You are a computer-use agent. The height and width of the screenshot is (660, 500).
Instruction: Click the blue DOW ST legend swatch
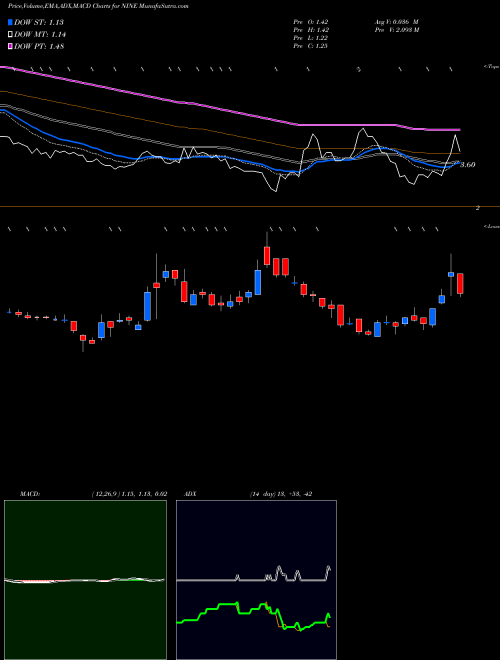(x=11, y=22)
